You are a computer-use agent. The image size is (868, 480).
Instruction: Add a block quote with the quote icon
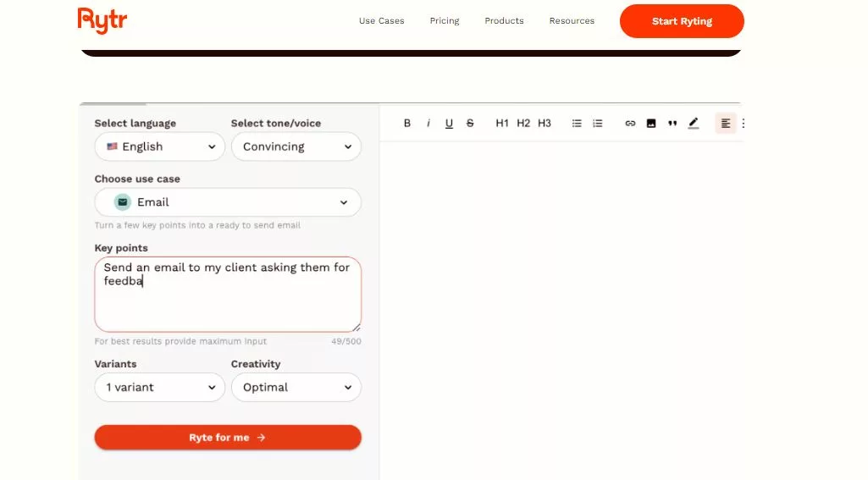pyautogui.click(x=672, y=123)
